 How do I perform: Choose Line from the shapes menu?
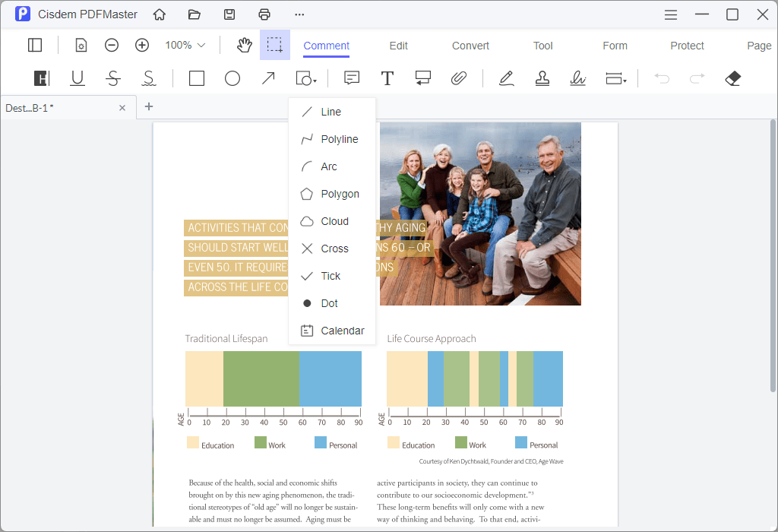click(x=332, y=112)
